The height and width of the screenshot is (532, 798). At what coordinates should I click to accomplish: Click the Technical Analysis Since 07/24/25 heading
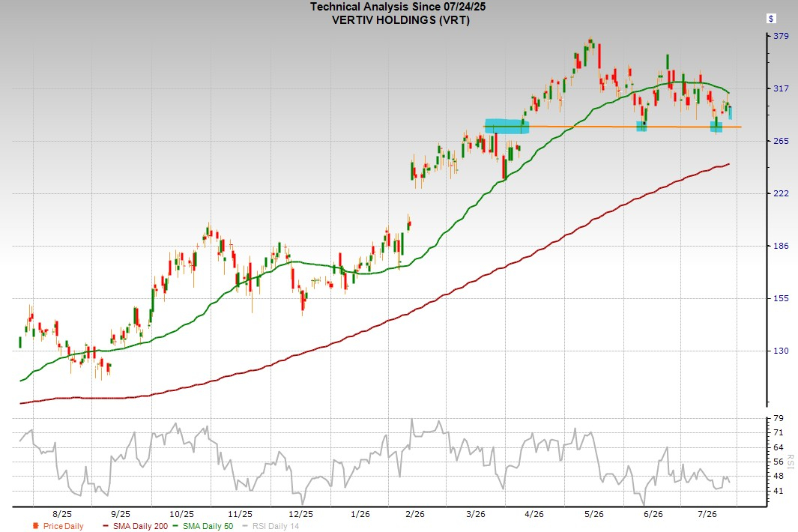tap(398, 7)
